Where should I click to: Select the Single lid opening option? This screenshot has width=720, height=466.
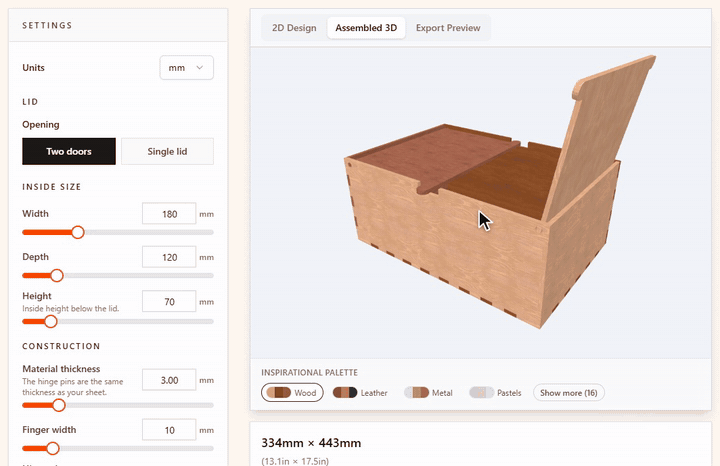(167, 152)
